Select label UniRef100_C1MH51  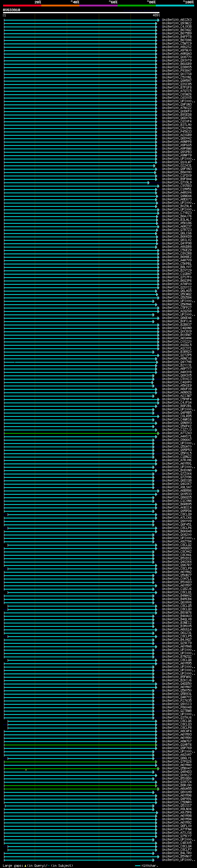coord(177,189)
